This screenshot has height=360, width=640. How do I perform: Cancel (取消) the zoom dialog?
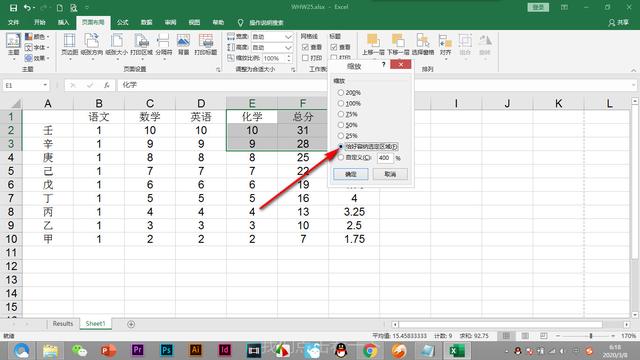click(390, 174)
